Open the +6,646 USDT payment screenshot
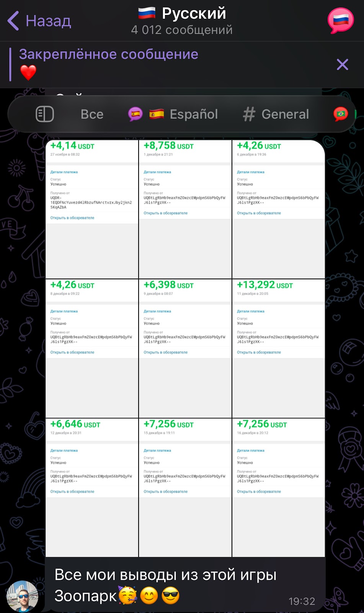 [92, 487]
